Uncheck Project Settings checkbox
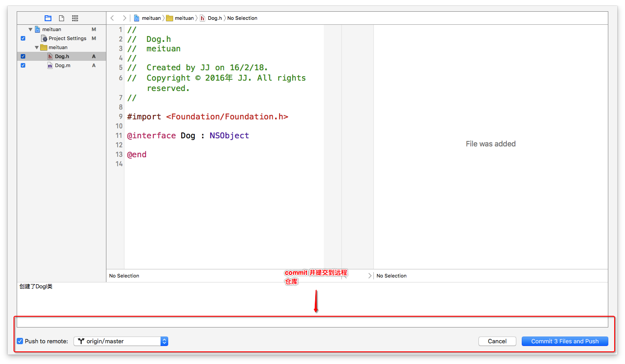The width and height of the screenshot is (625, 364). [x=23, y=38]
